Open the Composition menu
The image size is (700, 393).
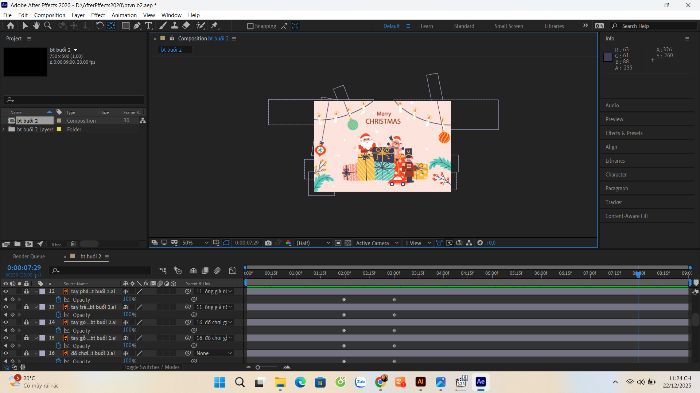click(x=50, y=15)
